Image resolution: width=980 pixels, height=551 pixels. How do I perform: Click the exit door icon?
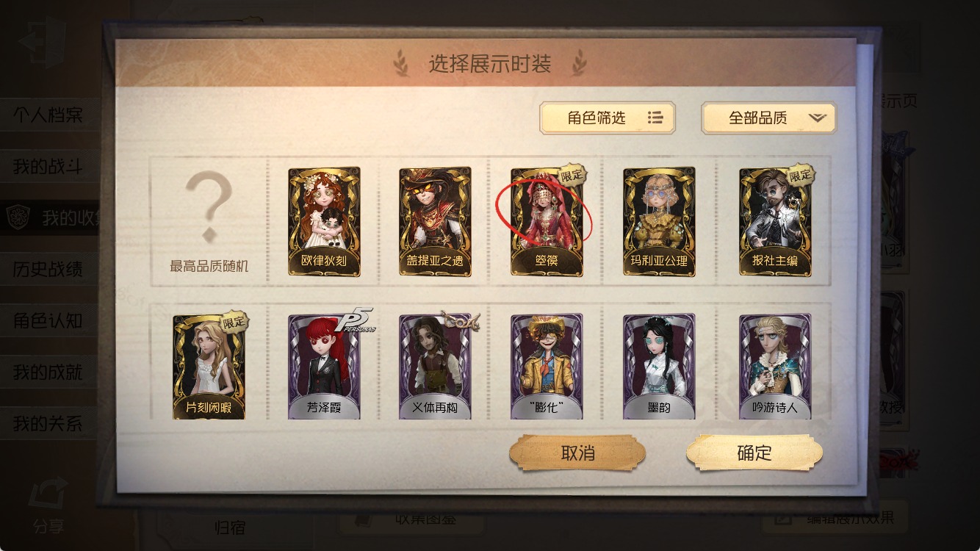(x=42, y=41)
